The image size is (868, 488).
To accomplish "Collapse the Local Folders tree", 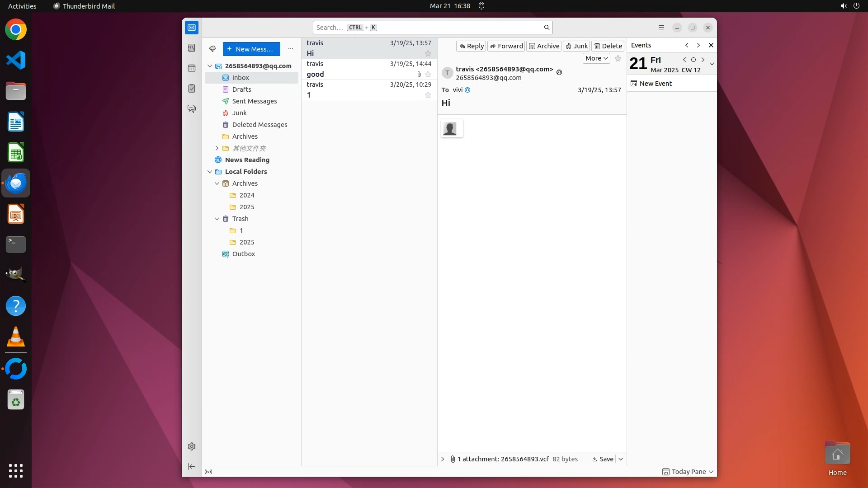I will tap(210, 172).
